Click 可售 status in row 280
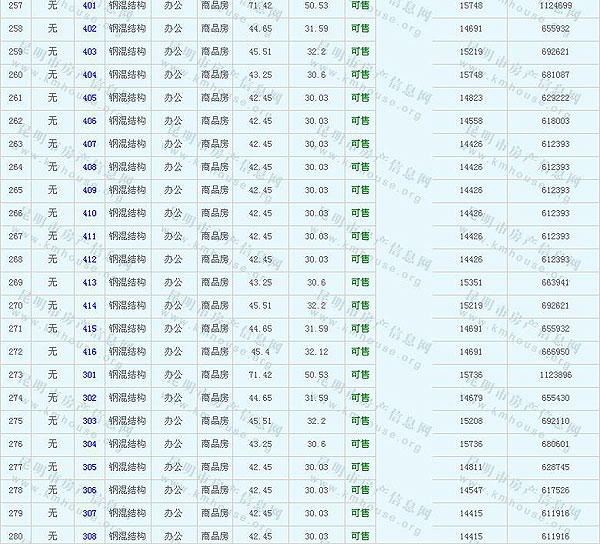 tap(360, 536)
